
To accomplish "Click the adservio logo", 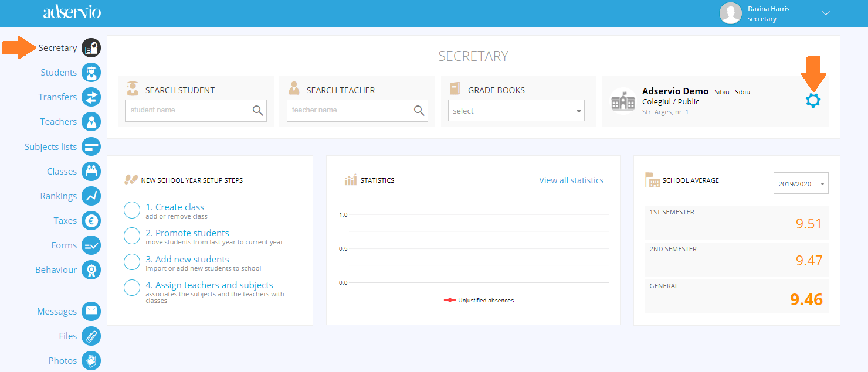I will 72,12.
